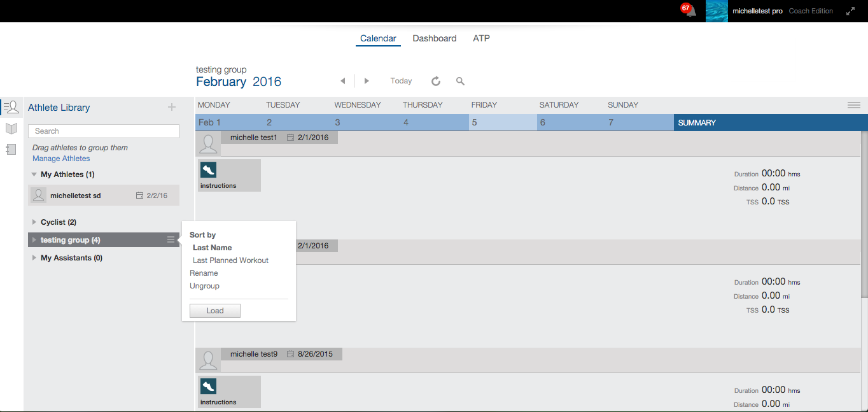868x412 pixels.
Task: Open the Manage Athletes link
Action: coord(61,159)
